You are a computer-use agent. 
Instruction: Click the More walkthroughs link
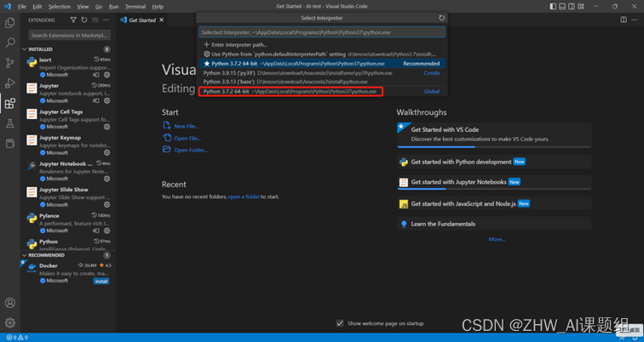click(497, 239)
